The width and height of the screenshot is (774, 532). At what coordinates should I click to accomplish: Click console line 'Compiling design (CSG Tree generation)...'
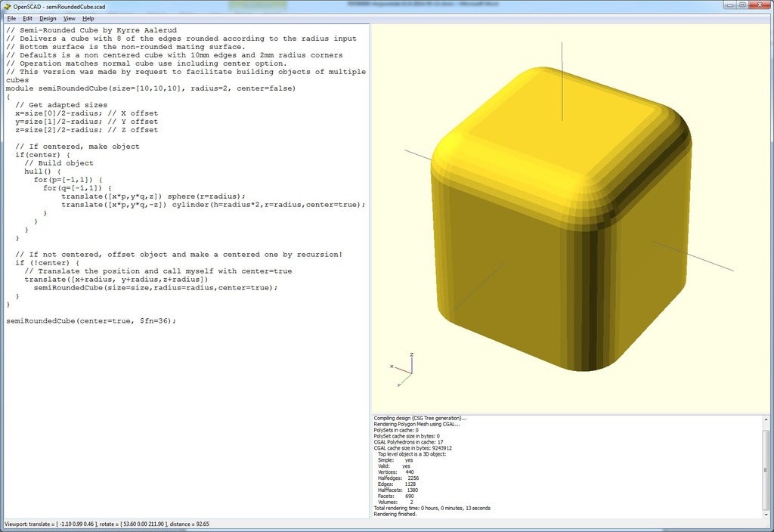click(x=420, y=418)
